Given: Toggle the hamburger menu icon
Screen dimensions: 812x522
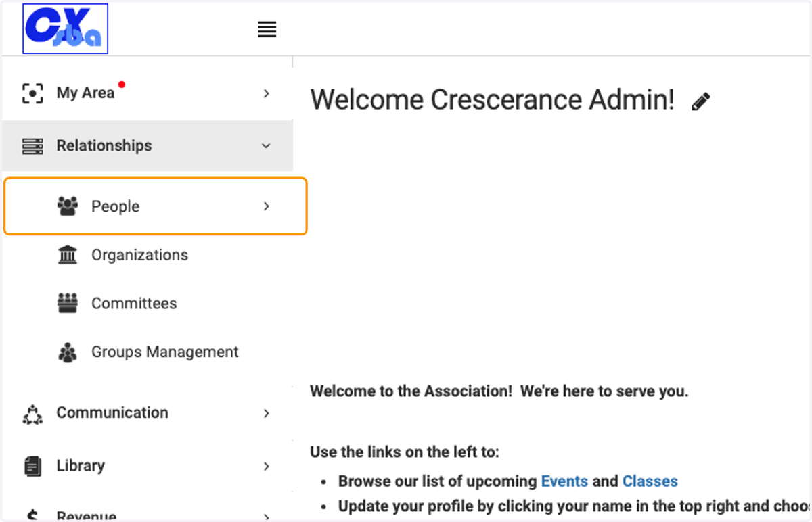Looking at the screenshot, I should 267,29.
